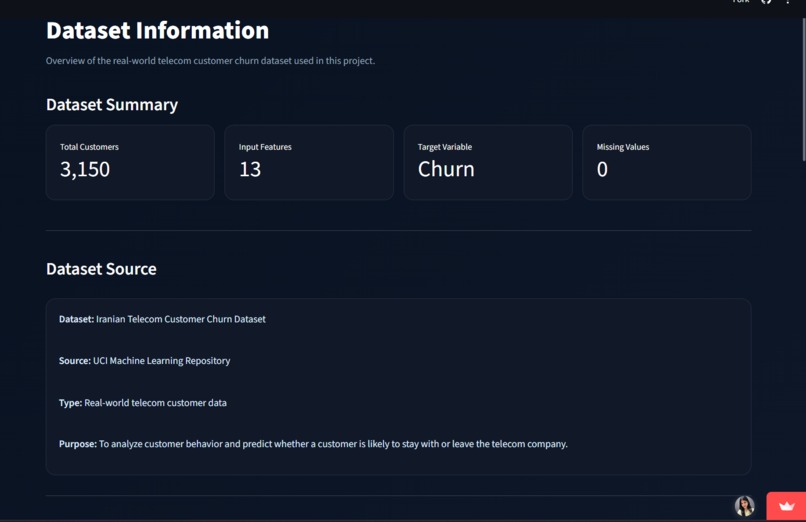Click the Purpose description line
The width and height of the screenshot is (806, 522).
coord(313,444)
